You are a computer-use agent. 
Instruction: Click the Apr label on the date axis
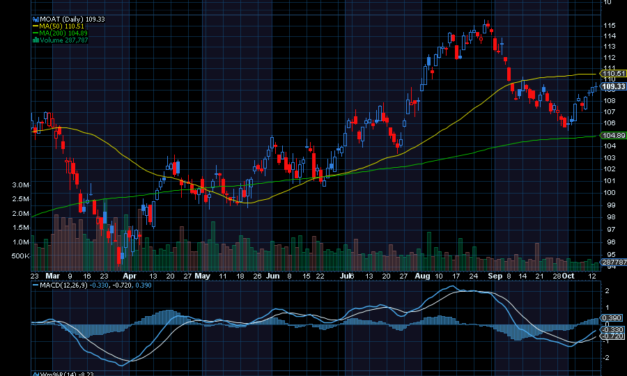point(130,276)
